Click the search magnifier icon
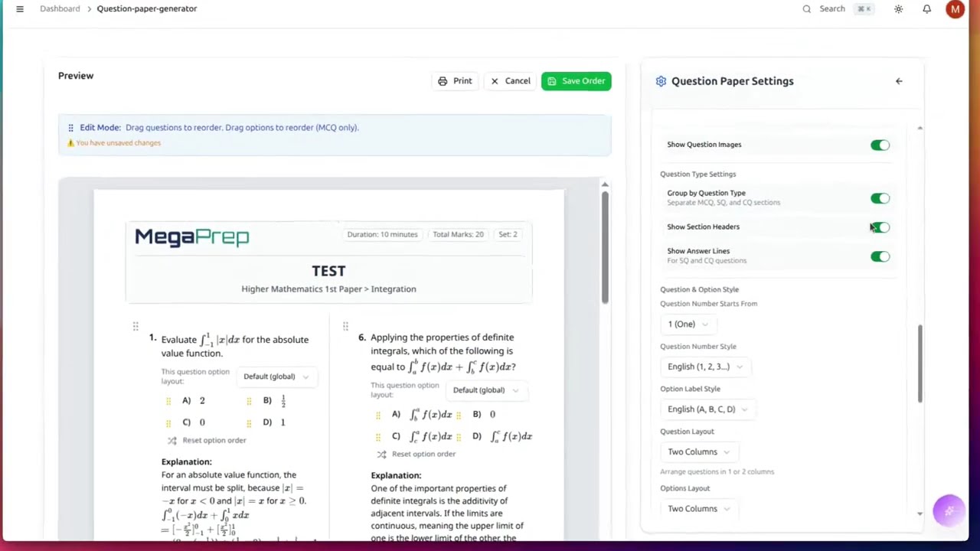980x551 pixels. 806,8
